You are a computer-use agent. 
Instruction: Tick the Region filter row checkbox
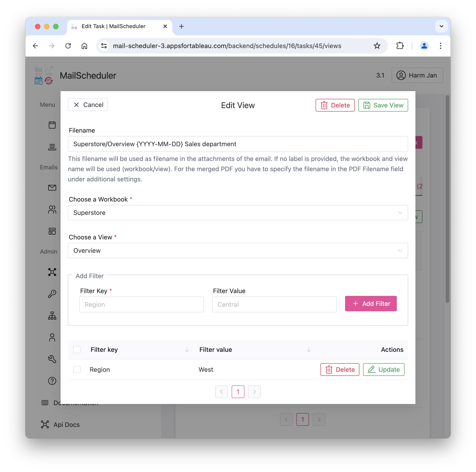tap(77, 370)
